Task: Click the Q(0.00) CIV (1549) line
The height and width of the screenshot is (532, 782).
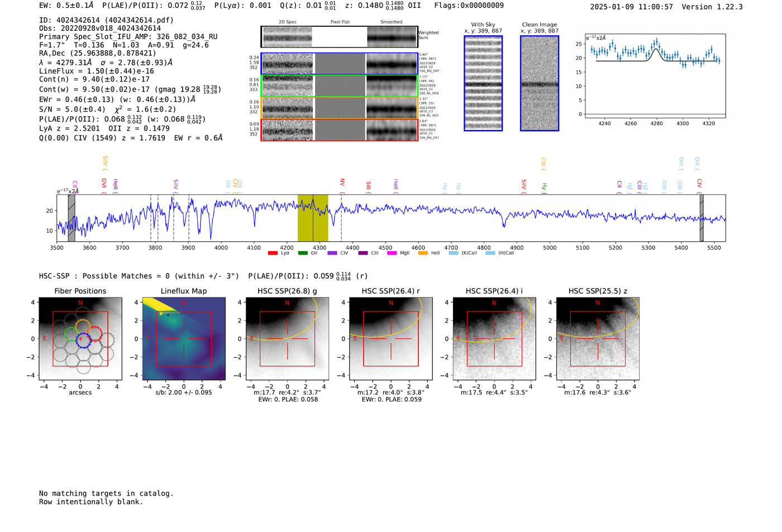Action: [131, 138]
